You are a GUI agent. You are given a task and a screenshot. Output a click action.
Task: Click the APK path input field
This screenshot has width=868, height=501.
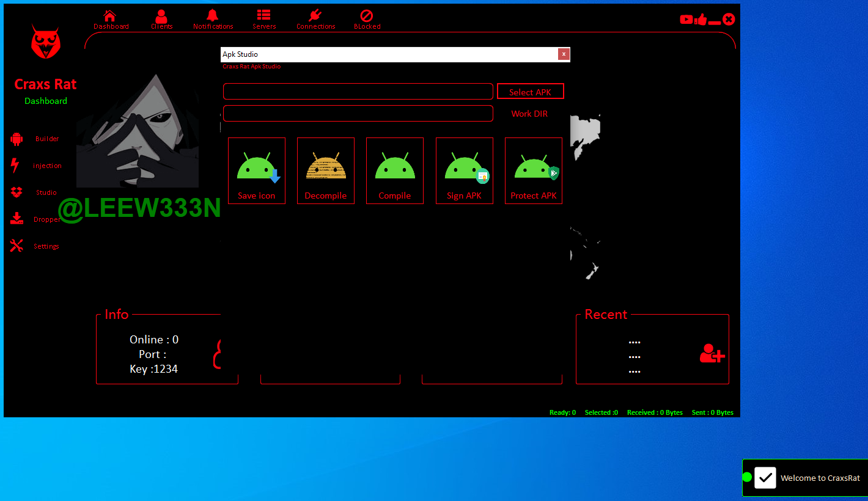coord(358,92)
